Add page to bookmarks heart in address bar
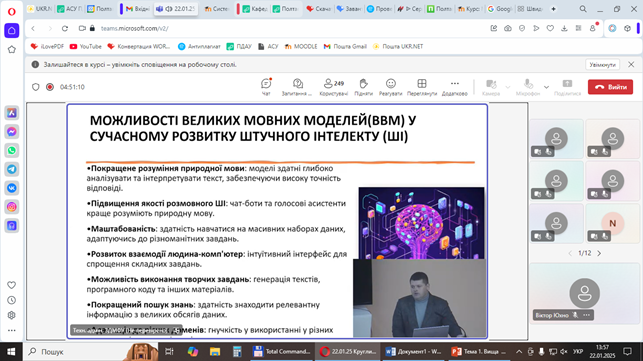 550,28
